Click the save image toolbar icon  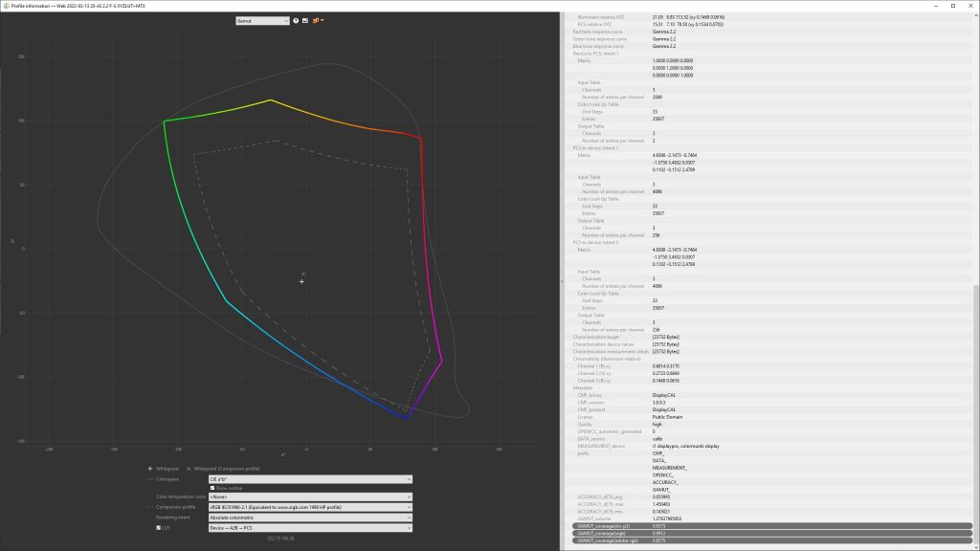tap(305, 21)
